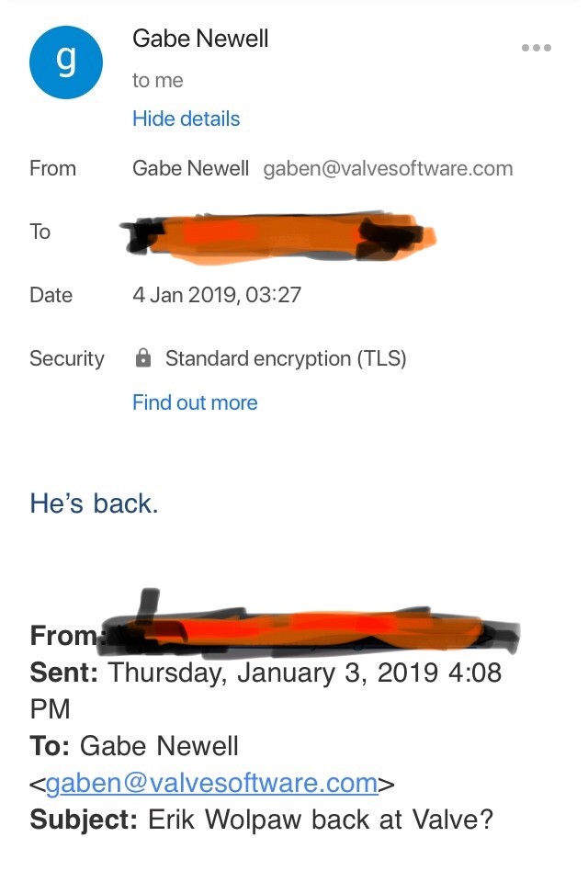Collapse details with Hide details

pos(186,119)
